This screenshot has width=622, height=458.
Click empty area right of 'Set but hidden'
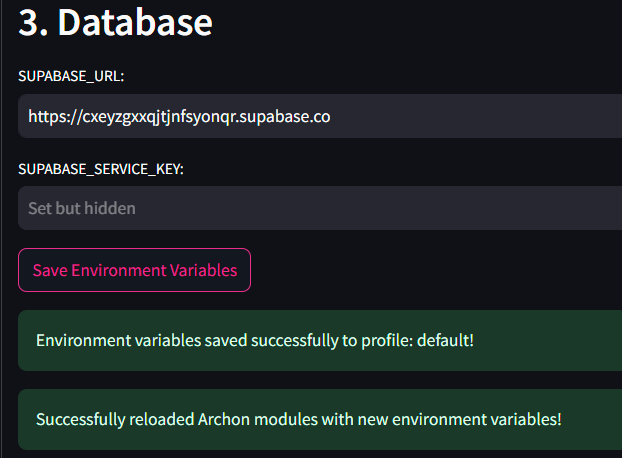coord(377,208)
